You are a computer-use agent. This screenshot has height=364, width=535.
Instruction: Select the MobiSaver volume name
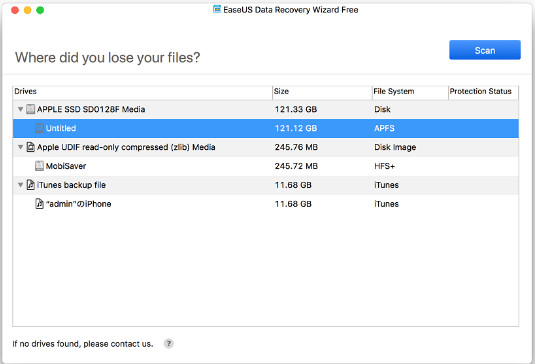click(66, 166)
